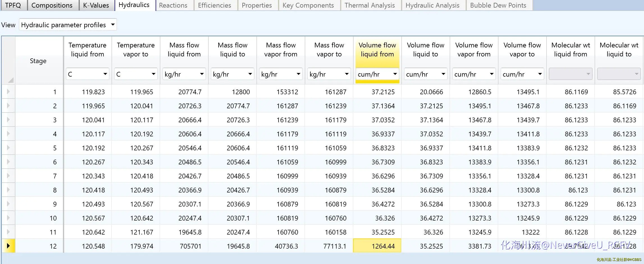644x264 pixels.
Task: Open Volume flow vapor to unit dropdown
Action: click(522, 74)
